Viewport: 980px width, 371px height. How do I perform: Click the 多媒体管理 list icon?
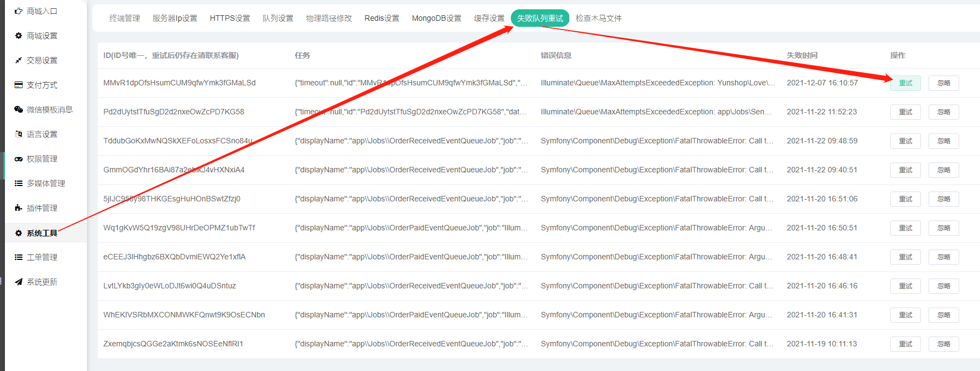pos(19,183)
